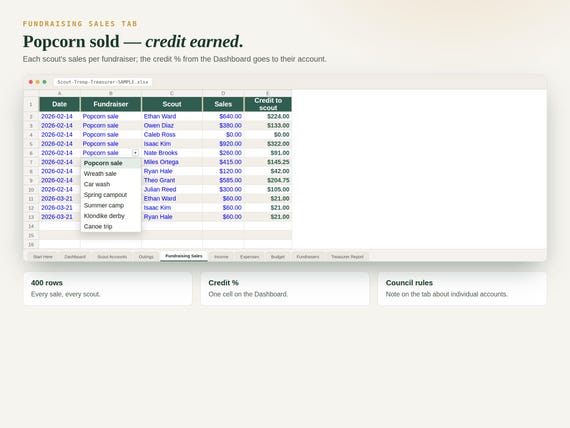This screenshot has width=570, height=428.
Task: Click the $105.00 credit cell
Action: [268, 189]
